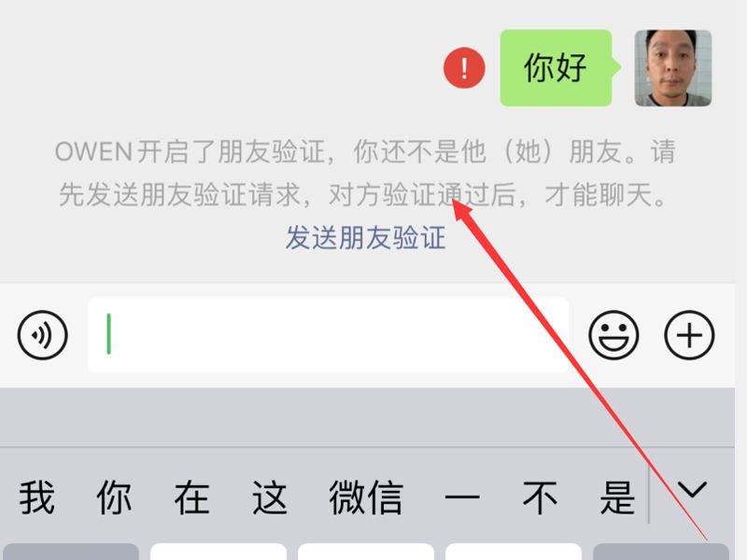The height and width of the screenshot is (560, 747).
Task: Tap the red failed-send exclamation icon
Action: (x=464, y=67)
